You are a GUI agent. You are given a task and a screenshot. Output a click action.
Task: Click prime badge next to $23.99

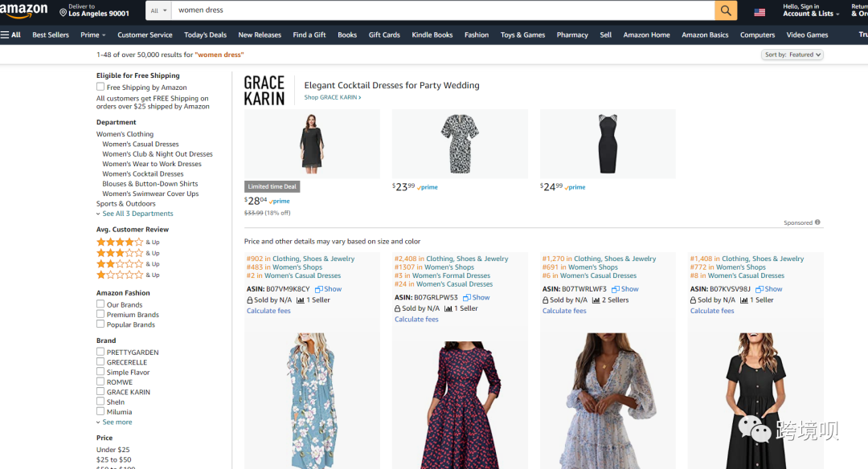(428, 187)
